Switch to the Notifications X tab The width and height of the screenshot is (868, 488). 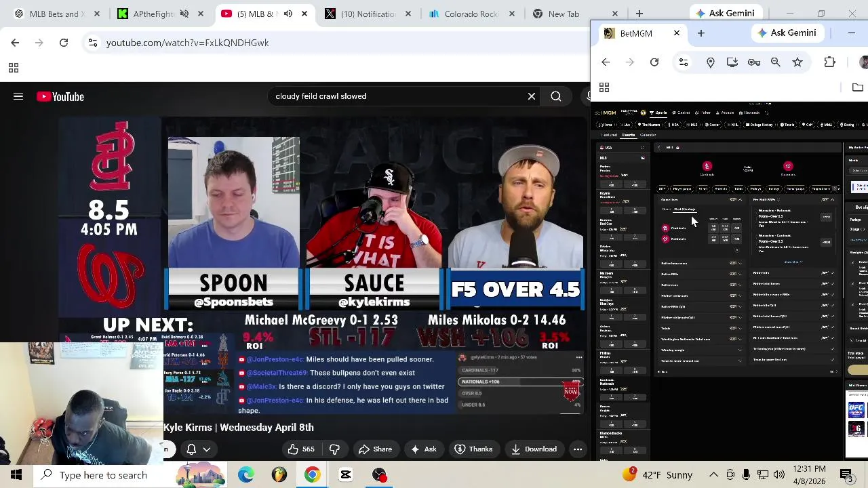(x=366, y=14)
